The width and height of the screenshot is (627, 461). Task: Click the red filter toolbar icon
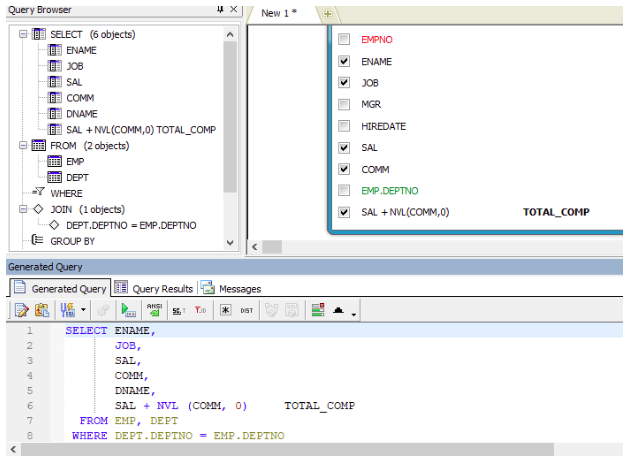click(200, 310)
